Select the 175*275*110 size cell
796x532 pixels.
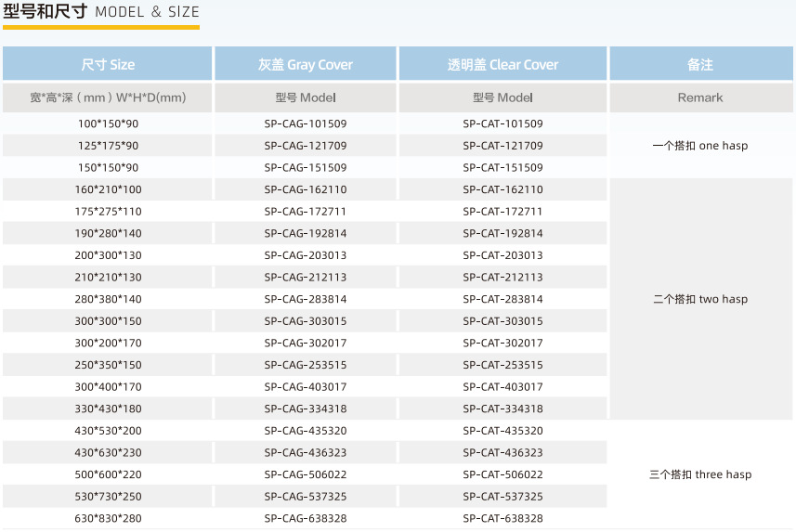tap(108, 211)
